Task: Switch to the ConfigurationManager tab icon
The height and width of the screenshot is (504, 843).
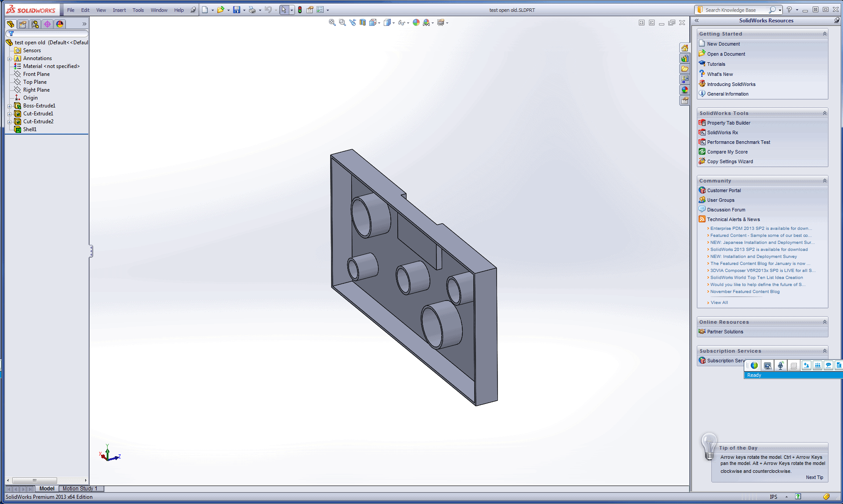Action: [35, 24]
